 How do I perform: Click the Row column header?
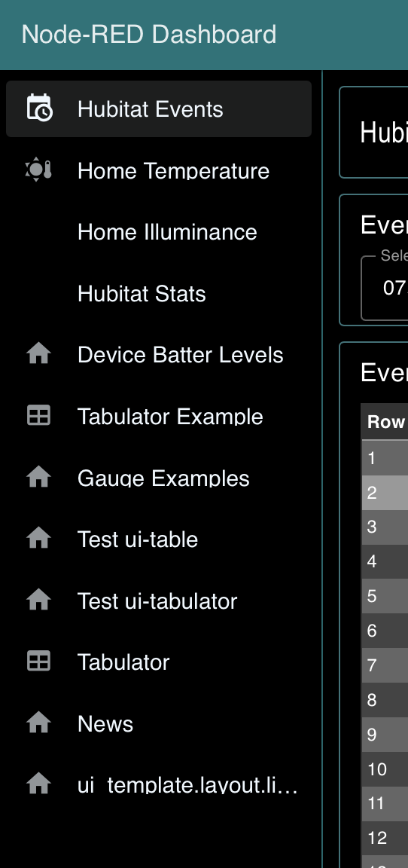pyautogui.click(x=385, y=422)
